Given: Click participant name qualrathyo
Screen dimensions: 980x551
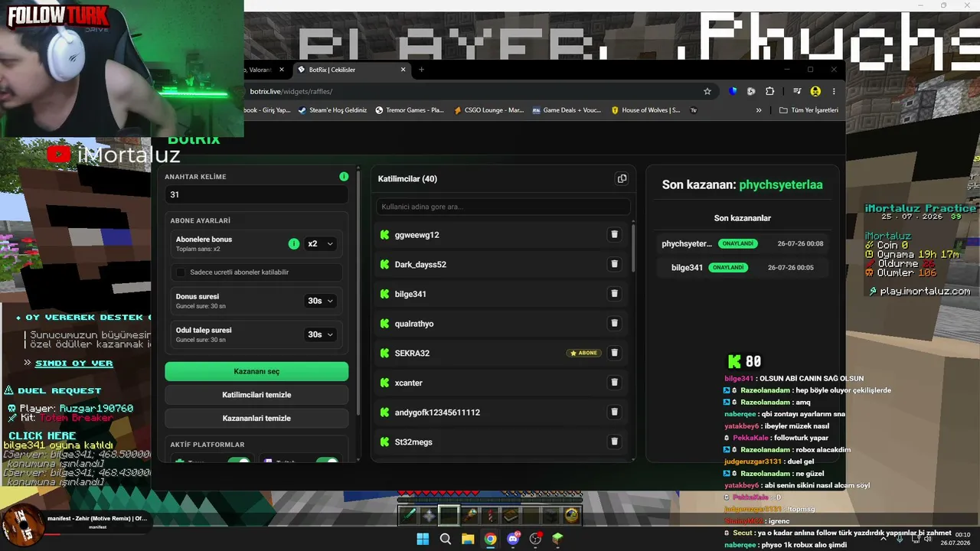Looking at the screenshot, I should pos(414,324).
